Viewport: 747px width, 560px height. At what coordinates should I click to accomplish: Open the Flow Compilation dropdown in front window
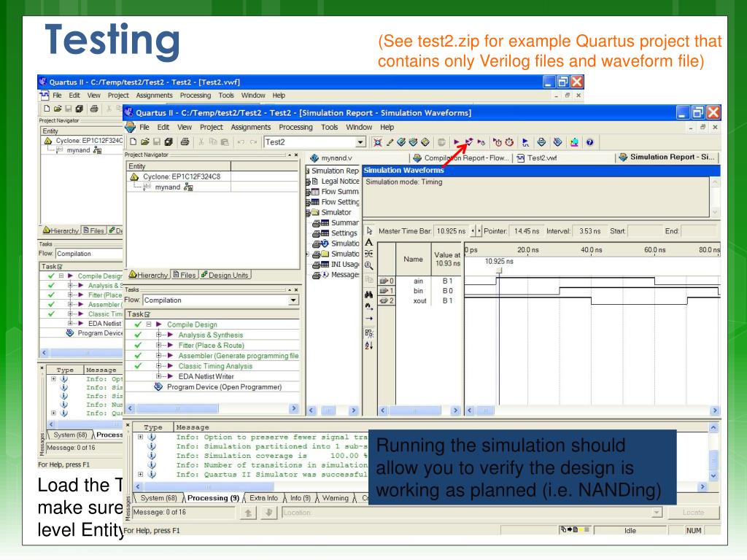[293, 300]
